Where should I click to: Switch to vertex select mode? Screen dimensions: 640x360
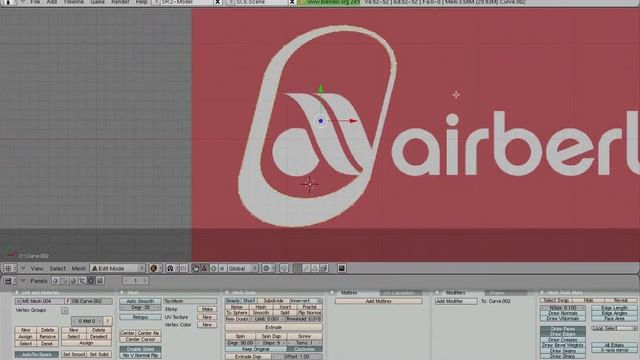[297, 268]
